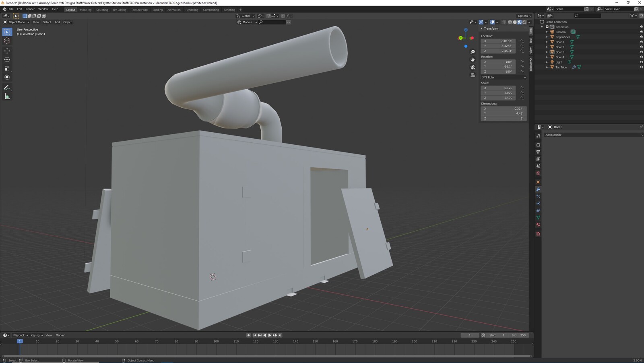Click the pan hand viewport gizmo
Screen dimensions: 644x363
(473, 59)
